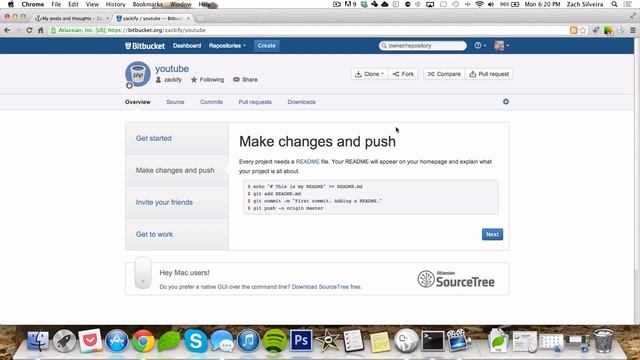Open App Store from the dock
Image resolution: width=640 pixels, height=360 pixels.
point(117,341)
